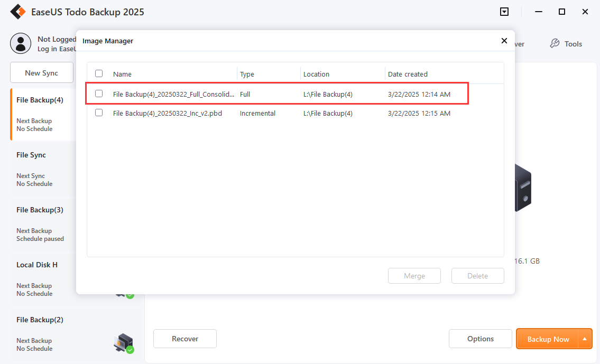Click the Incremental type cell
The image size is (600, 364).
[x=257, y=113]
